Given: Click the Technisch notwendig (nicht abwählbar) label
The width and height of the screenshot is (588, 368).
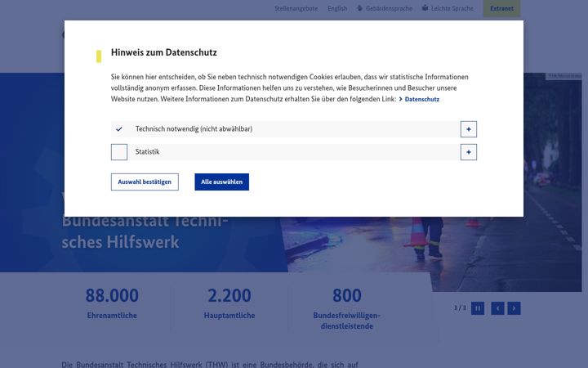Looking at the screenshot, I should click(x=194, y=129).
